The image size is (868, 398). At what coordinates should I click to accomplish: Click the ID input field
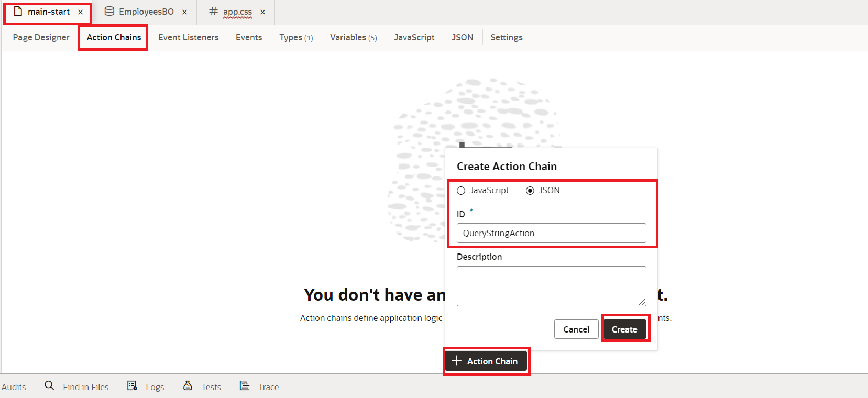click(551, 233)
